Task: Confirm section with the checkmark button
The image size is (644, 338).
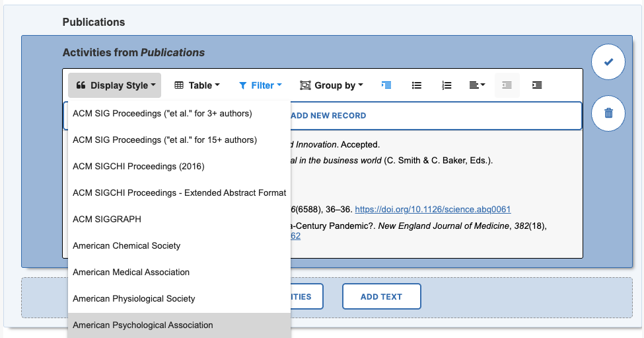Action: click(608, 62)
